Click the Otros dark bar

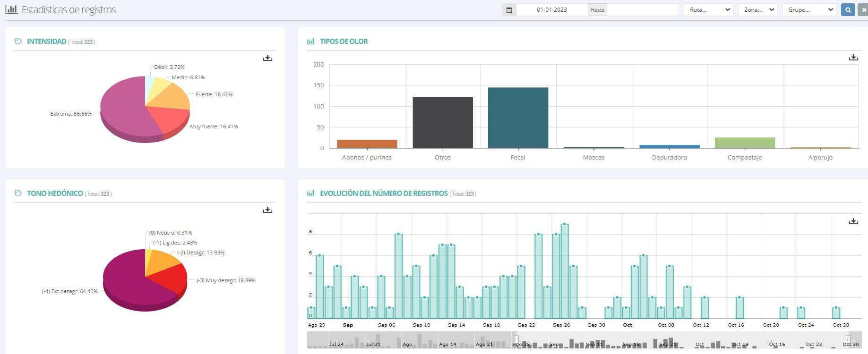click(443, 123)
